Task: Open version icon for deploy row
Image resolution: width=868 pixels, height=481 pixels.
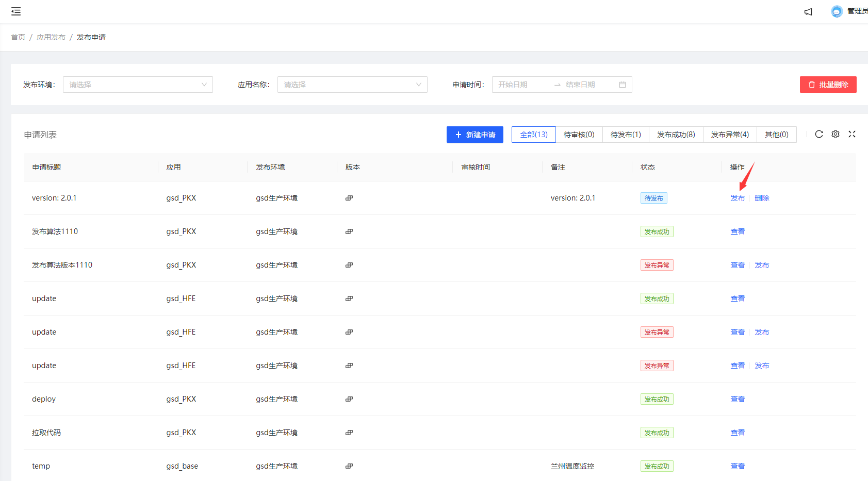Action: pos(349,399)
